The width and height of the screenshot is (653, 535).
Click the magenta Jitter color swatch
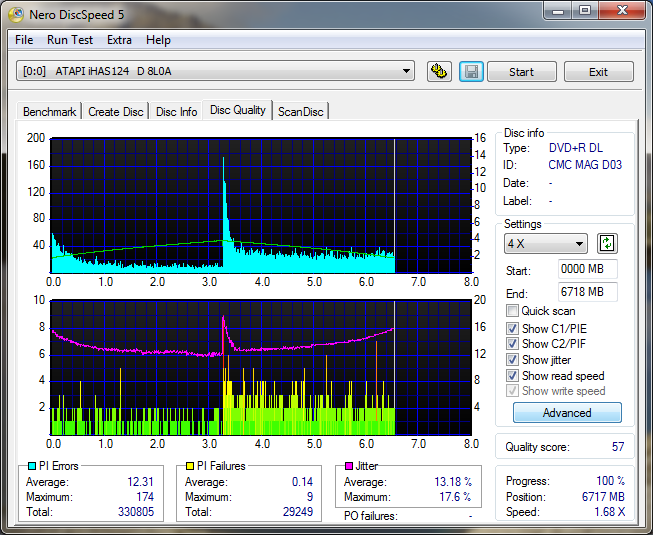tap(349, 465)
